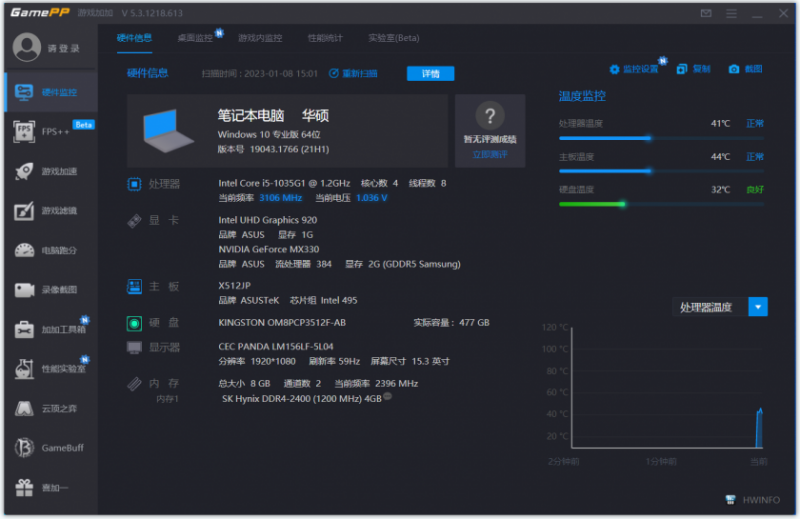Click the blue 详情 details button
800x519 pixels.
(430, 73)
